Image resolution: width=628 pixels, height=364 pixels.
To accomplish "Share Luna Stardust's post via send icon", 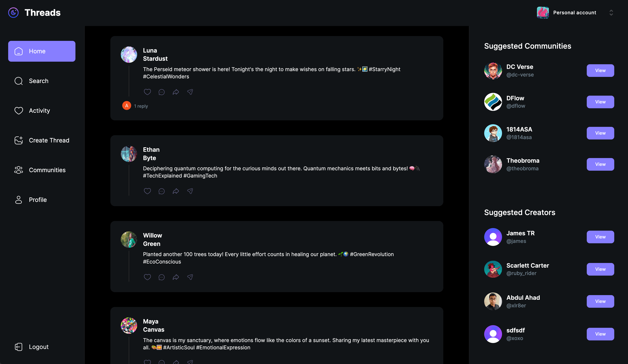I will [190, 92].
